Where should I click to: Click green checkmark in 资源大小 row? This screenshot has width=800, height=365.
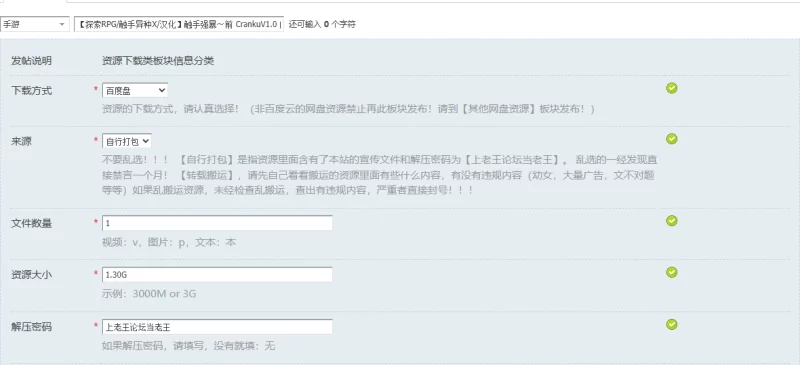[671, 272]
